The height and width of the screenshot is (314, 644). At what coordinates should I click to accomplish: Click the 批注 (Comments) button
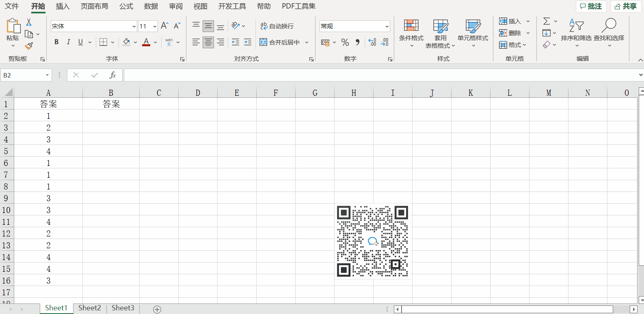coord(591,6)
